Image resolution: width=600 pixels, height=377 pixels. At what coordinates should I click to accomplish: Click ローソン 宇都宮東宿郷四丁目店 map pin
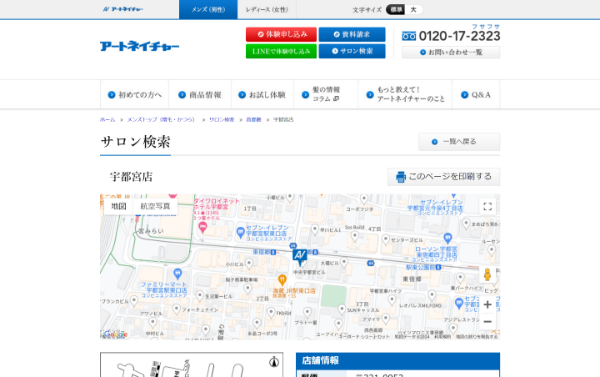pos(447,238)
